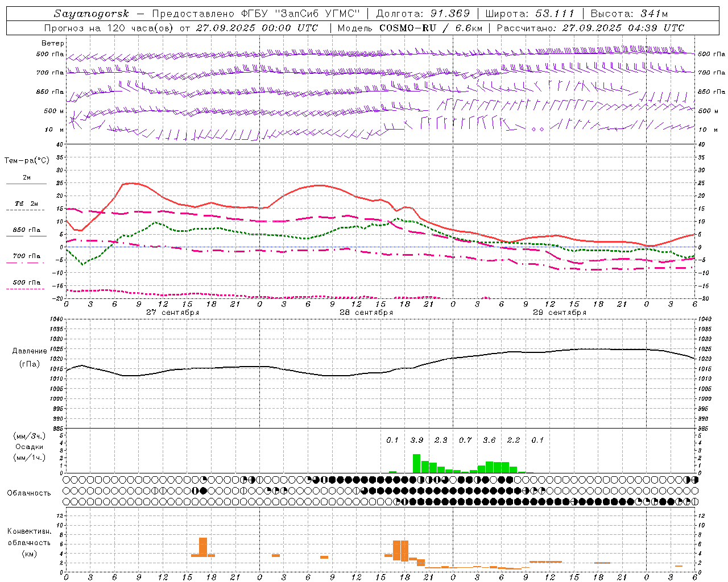Click the computed time 27.09.2025 04:39 UTC
The image size is (728, 582).
(x=623, y=28)
